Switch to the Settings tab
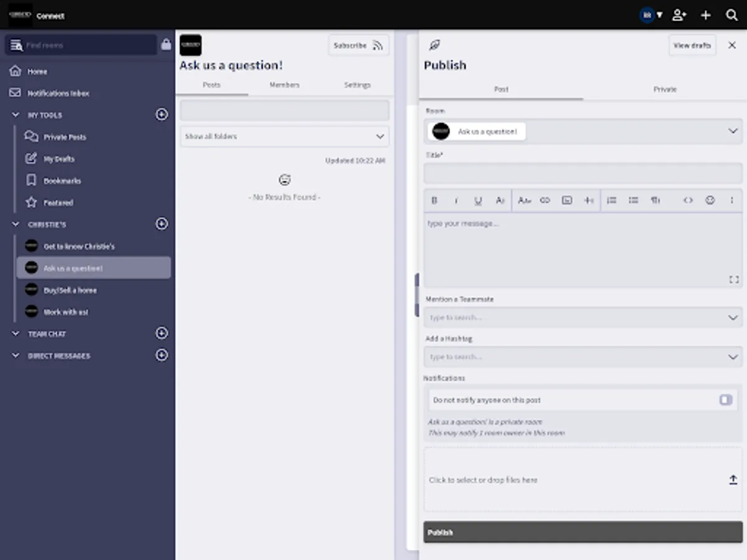Viewport: 747px width, 560px height. point(357,85)
